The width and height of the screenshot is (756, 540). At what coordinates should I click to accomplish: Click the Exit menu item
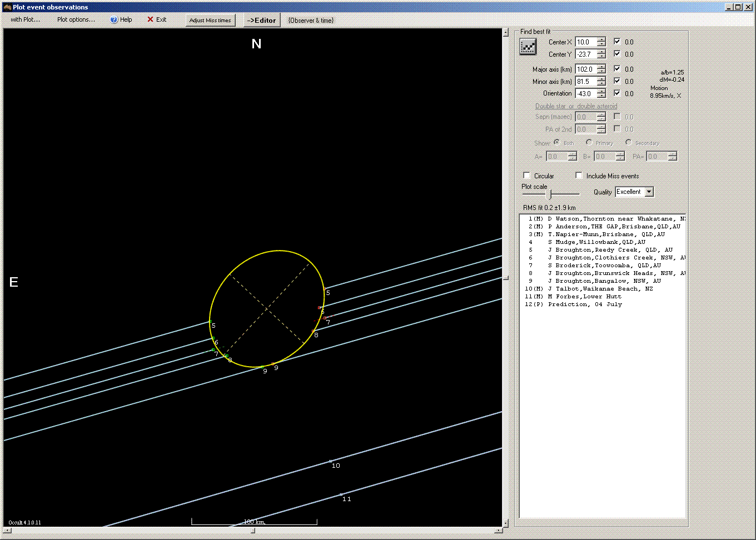click(x=157, y=19)
